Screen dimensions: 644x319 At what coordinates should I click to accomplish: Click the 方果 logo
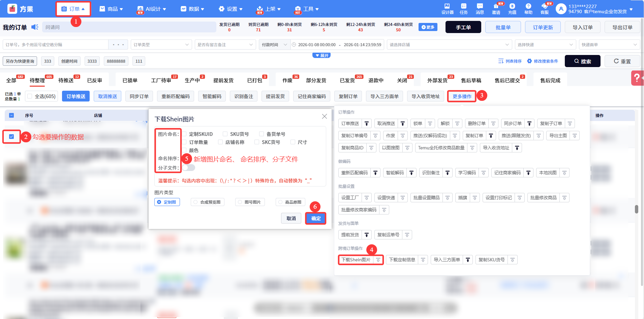pyautogui.click(x=20, y=9)
